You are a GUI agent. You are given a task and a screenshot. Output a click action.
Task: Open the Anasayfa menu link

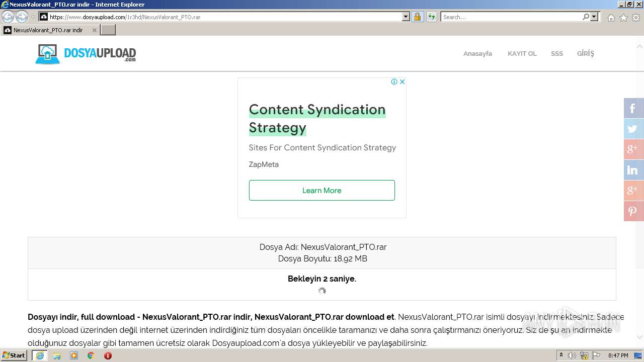tap(477, 53)
